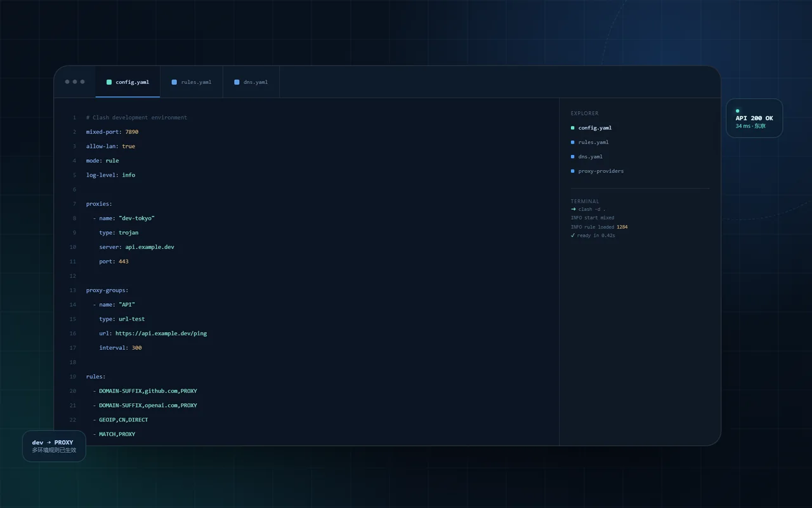Click the name "dev-tokyo" line
This screenshot has height=508, width=812.
point(124,218)
